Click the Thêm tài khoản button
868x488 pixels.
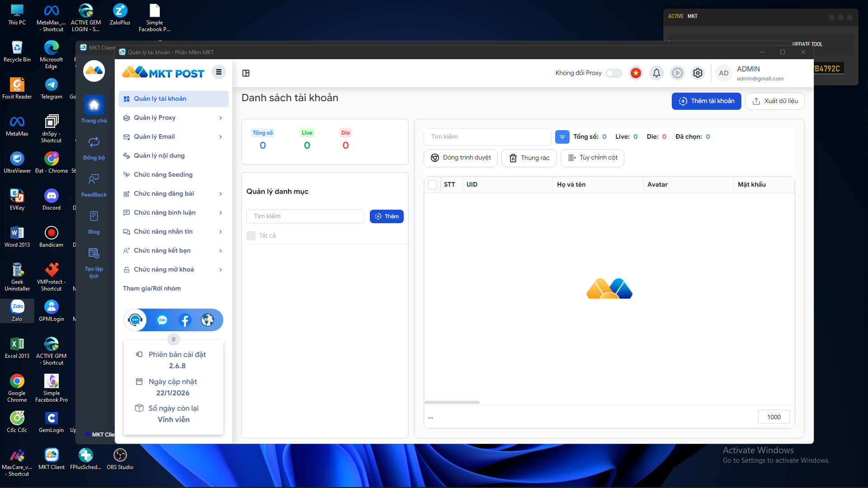(706, 101)
